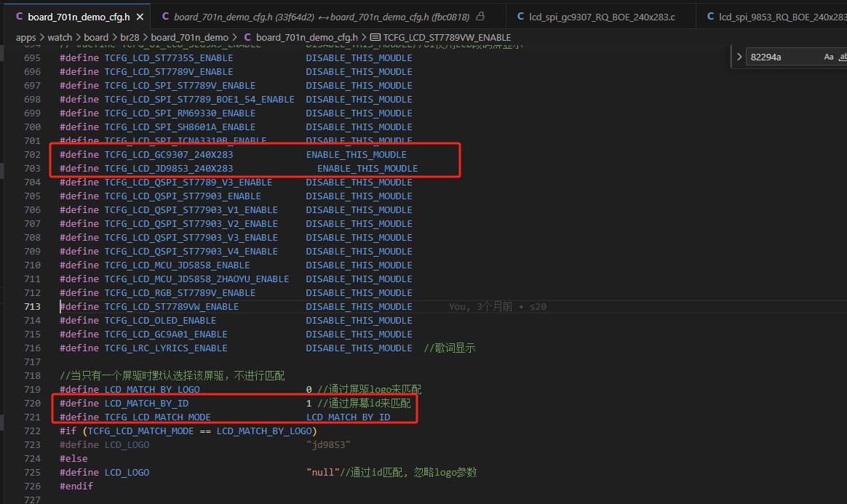Click the TCFG_LCD_QSPI_ST7789_V3_ENABLE macro
847x504 pixels.
tap(188, 183)
